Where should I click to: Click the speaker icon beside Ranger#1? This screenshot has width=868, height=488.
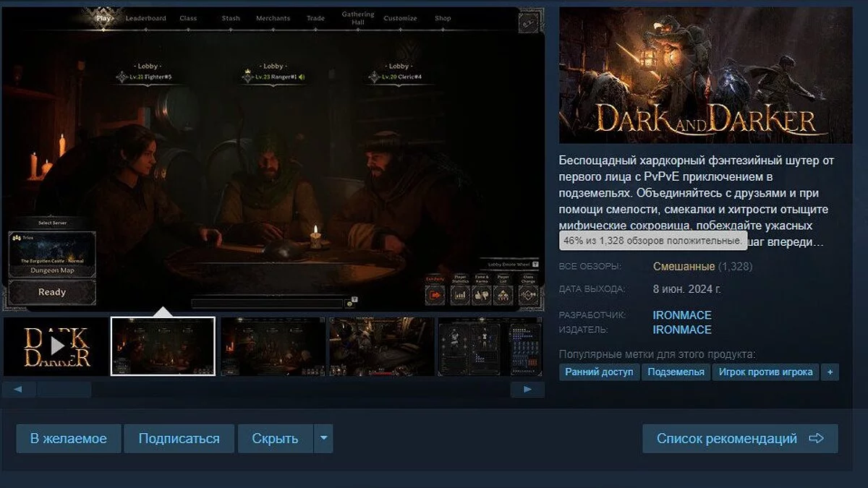(302, 77)
